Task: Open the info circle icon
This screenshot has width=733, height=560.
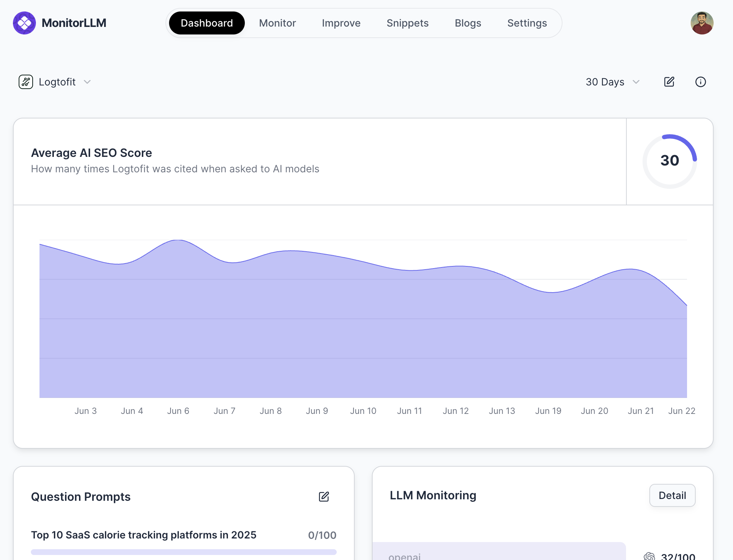Action: pos(700,82)
